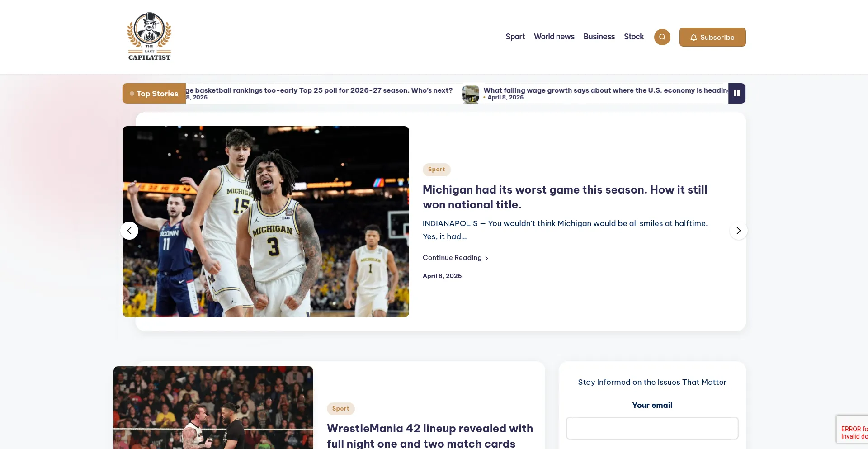Open the Michigan national title headline
Image resolution: width=868 pixels, height=449 pixels.
565,197
